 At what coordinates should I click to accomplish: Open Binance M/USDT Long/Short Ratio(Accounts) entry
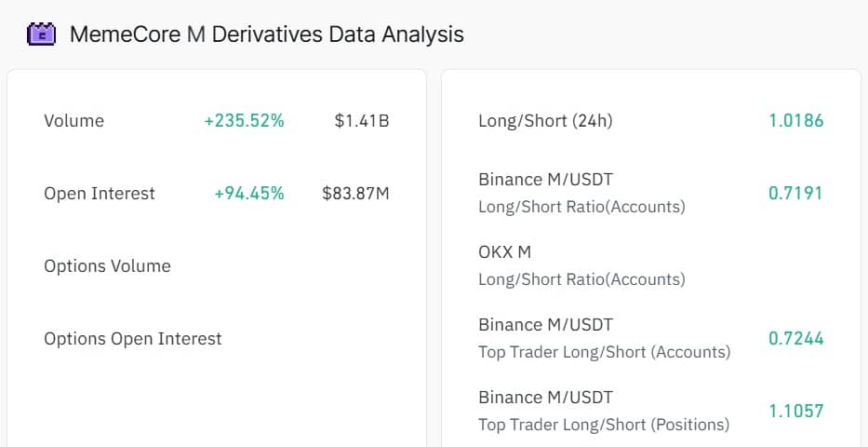(581, 193)
